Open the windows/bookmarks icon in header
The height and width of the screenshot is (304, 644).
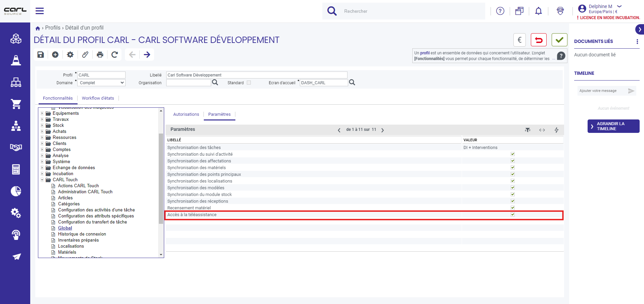pos(519,11)
